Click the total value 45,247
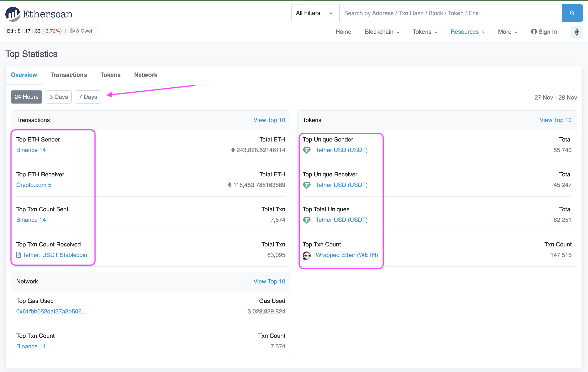The width and height of the screenshot is (588, 372). (562, 185)
